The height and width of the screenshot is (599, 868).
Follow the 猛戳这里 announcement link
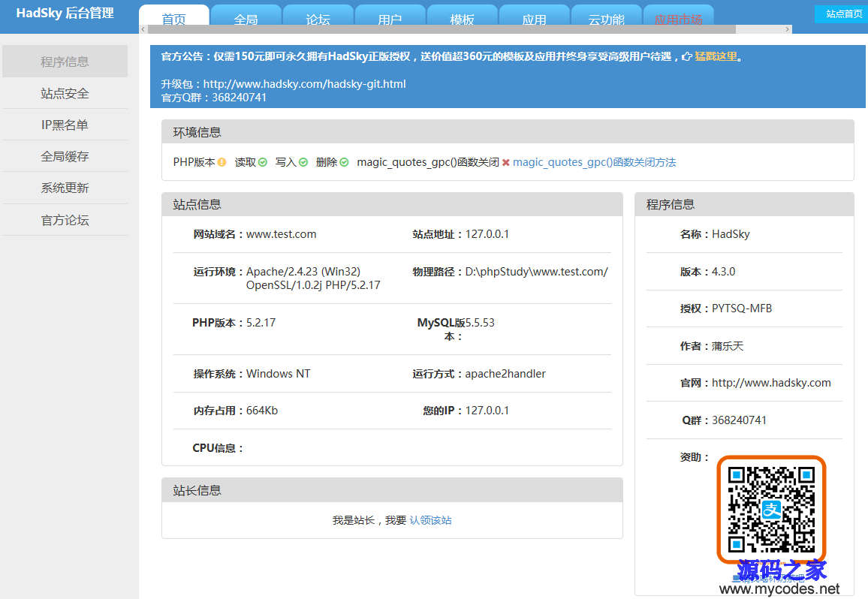coord(716,56)
